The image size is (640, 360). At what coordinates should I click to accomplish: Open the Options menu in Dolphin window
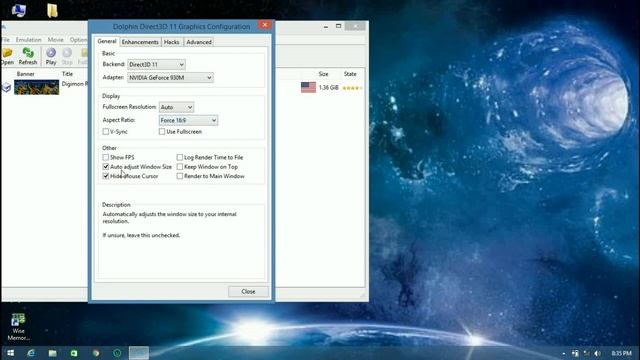tap(78, 40)
